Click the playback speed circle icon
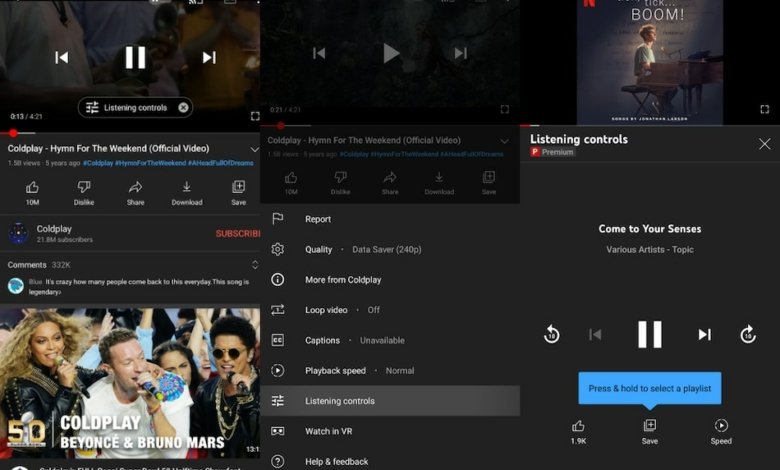 click(278, 371)
